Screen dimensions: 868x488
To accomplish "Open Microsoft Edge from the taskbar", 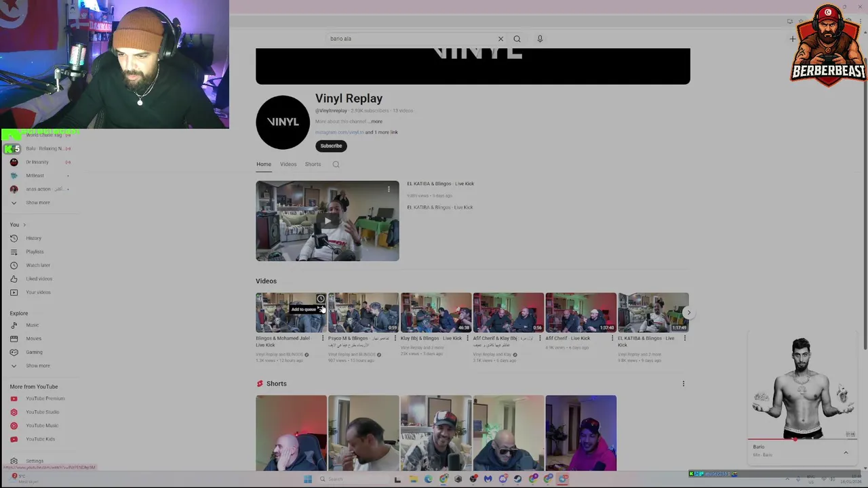I will (x=428, y=479).
